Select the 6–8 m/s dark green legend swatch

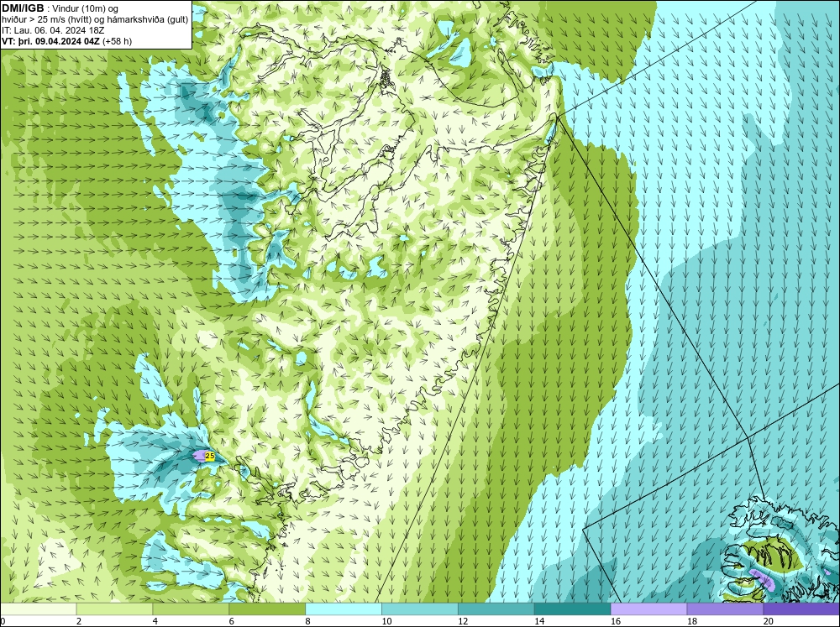pos(267,609)
